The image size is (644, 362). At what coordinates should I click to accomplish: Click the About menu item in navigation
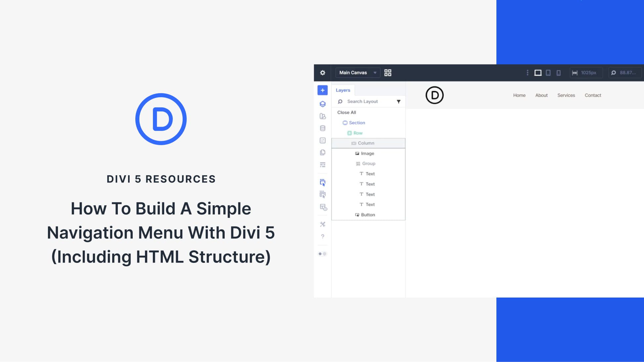tap(541, 95)
